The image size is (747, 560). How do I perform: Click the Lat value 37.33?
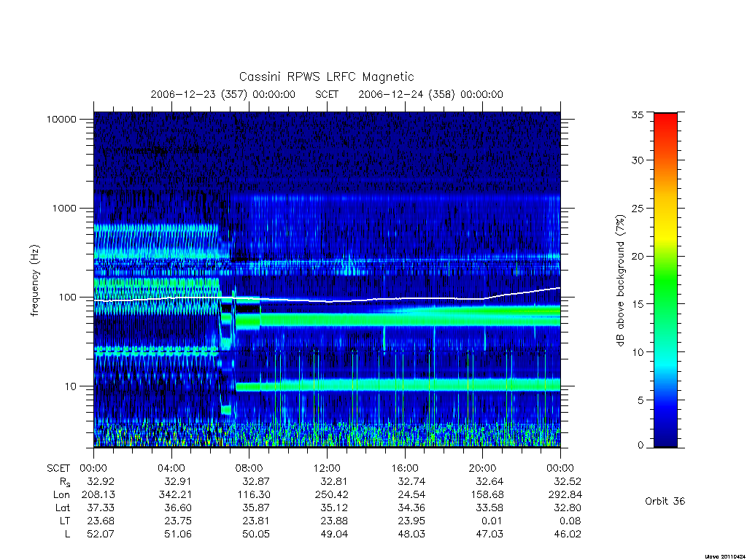(101, 507)
